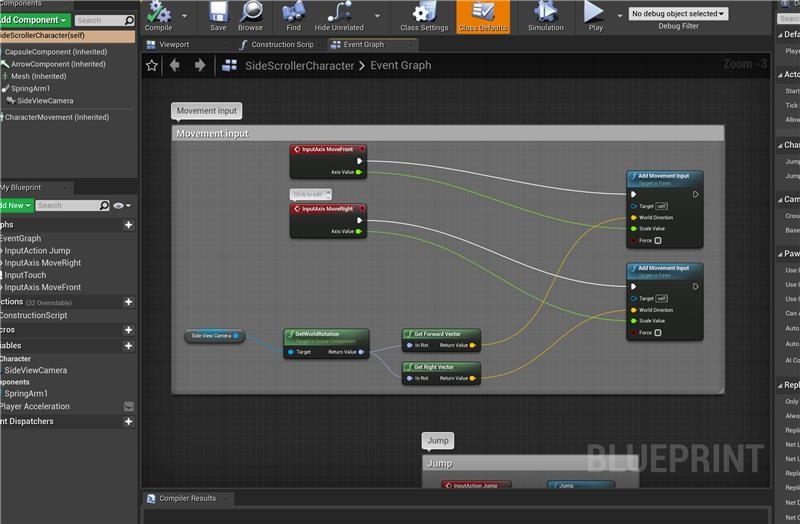The image size is (800, 524).
Task: Open the Browse toolbar icon
Action: point(250,13)
